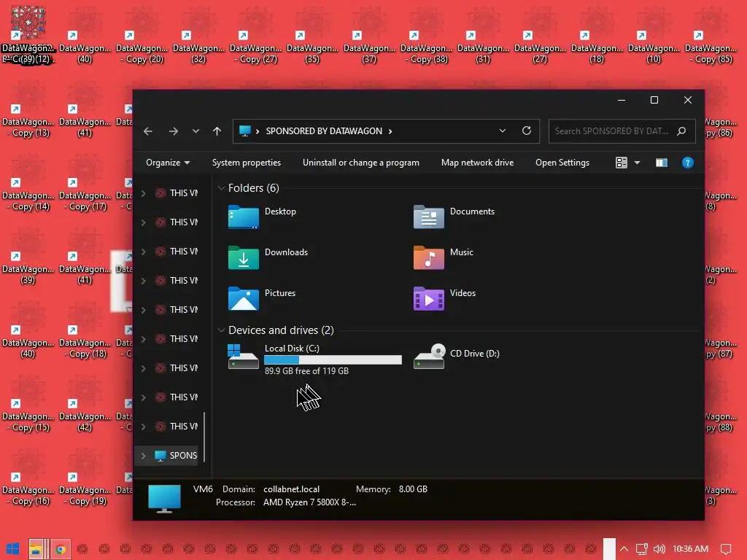Open network status tray icon
747x560 pixels.
coord(642,549)
